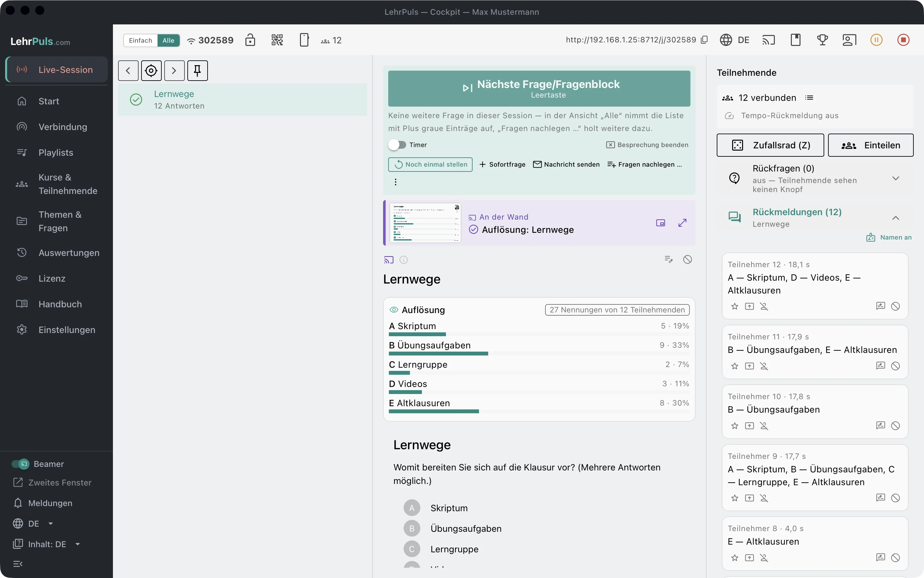Open the QR code display

[277, 40]
